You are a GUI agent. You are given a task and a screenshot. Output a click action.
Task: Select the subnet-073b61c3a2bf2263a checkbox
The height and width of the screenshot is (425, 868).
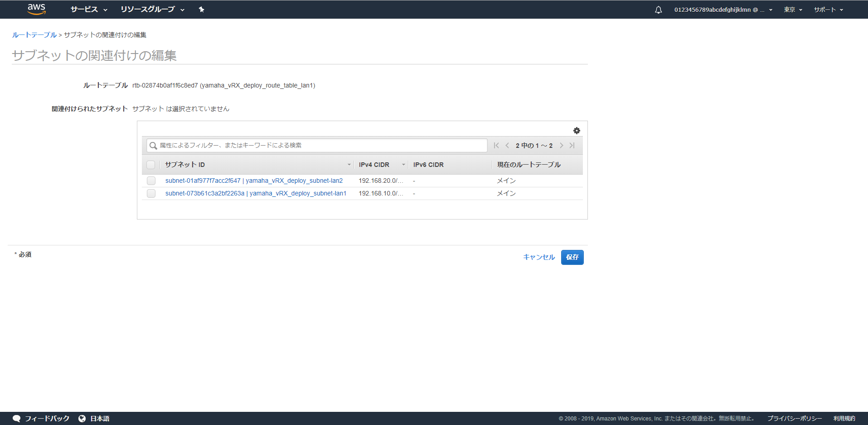(x=151, y=193)
